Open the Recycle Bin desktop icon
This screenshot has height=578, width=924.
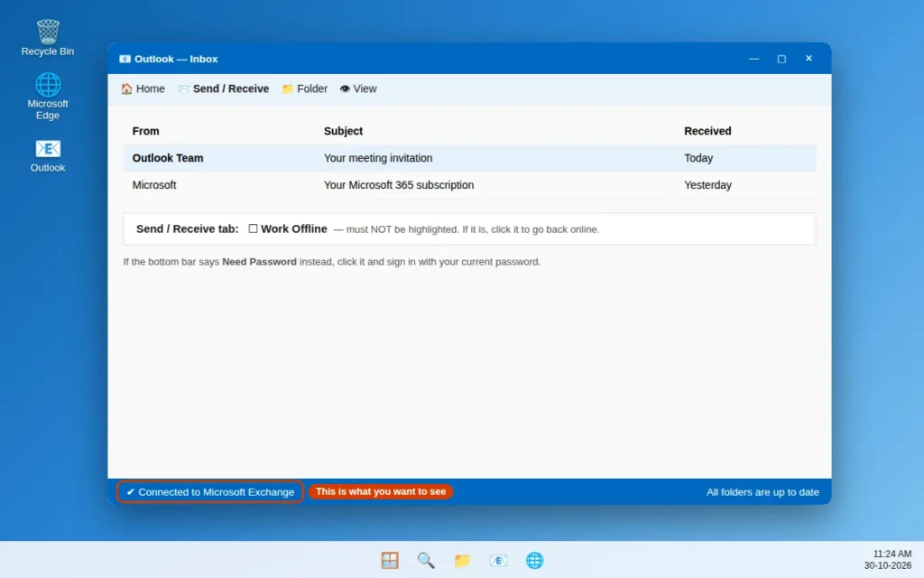(x=48, y=38)
